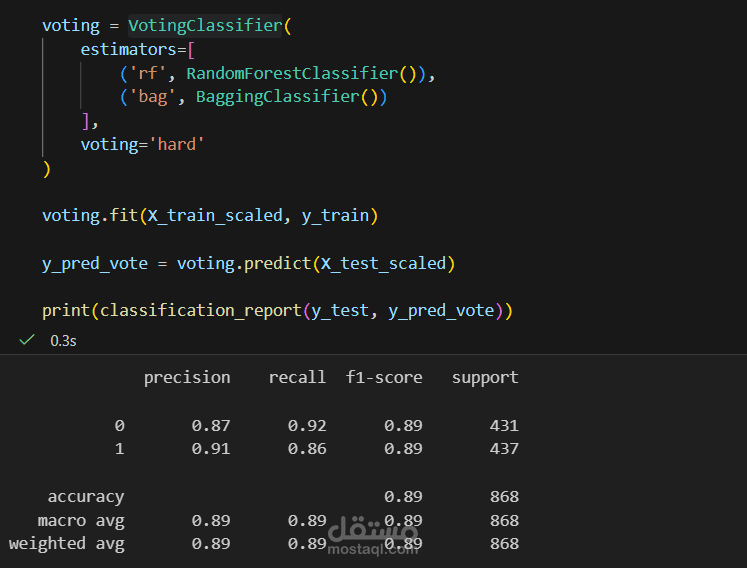Viewport: 747px width, 568px height.
Task: Click the accuracy row label
Action: click(86, 496)
